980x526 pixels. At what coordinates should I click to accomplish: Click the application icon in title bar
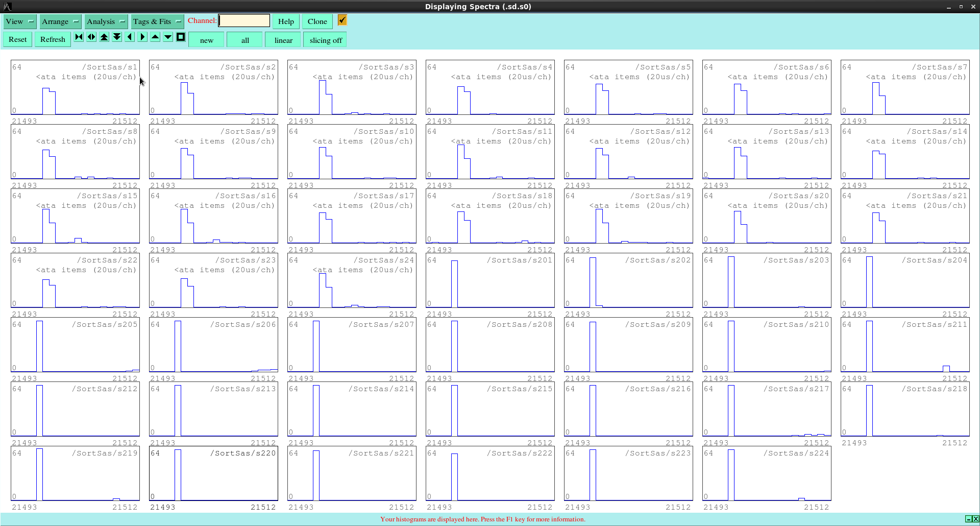coord(7,7)
